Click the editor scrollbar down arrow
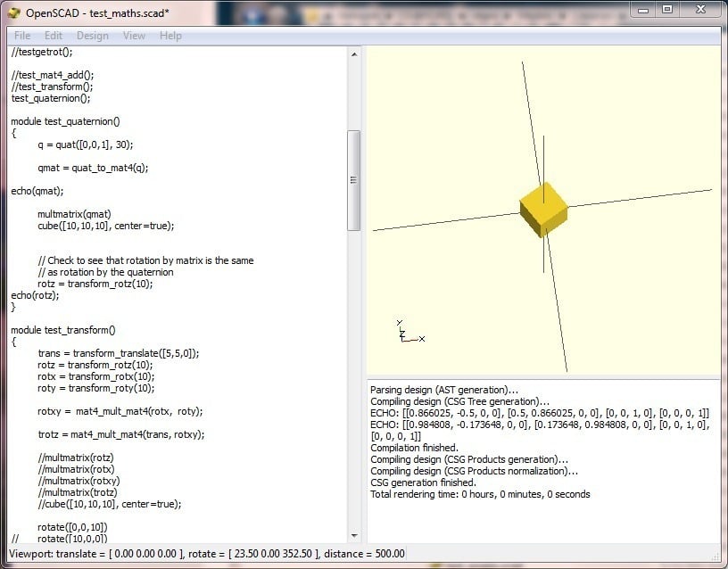 [353, 535]
